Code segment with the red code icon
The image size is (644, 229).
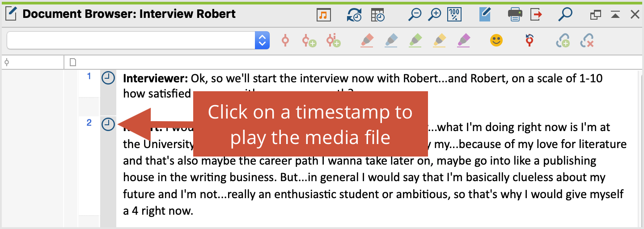(x=285, y=41)
